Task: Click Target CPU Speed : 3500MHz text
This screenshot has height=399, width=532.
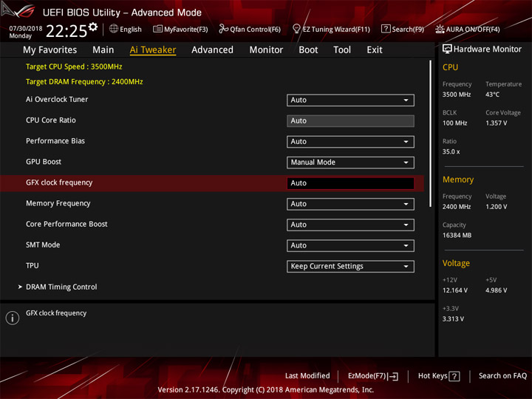Action: 74,66
